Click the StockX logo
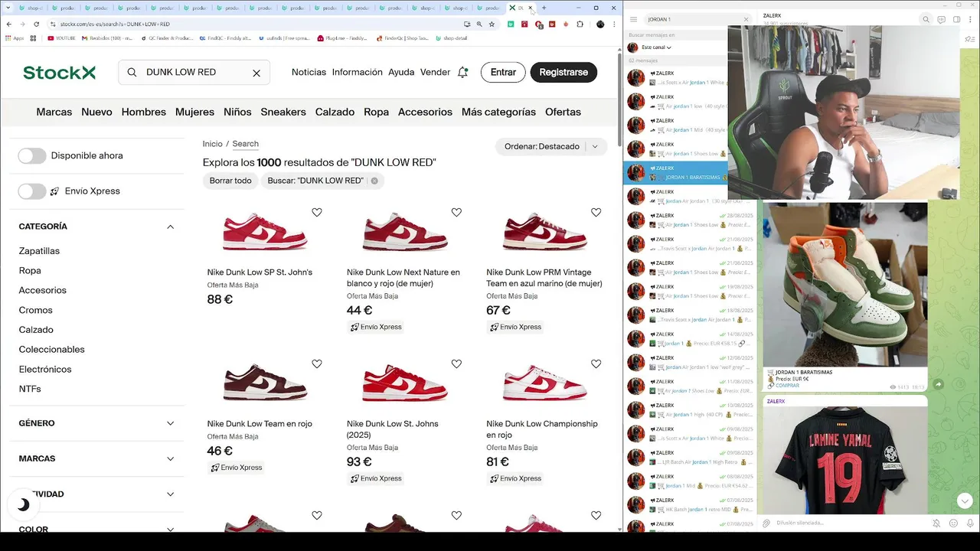The height and width of the screenshot is (551, 980). 60,73
